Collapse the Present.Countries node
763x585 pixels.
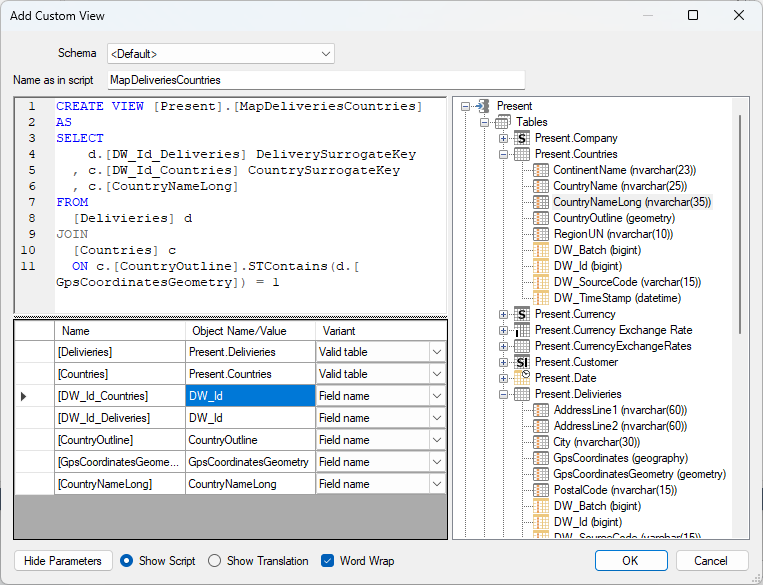[x=504, y=154]
